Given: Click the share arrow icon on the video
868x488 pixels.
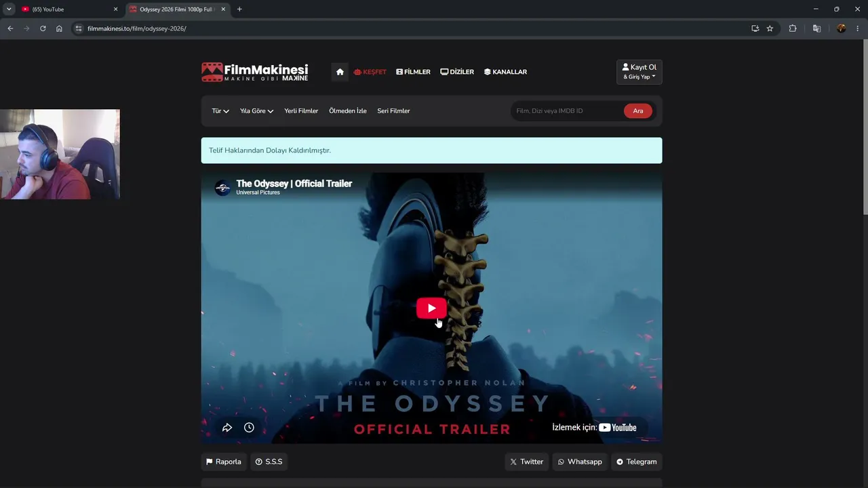Looking at the screenshot, I should click(227, 428).
